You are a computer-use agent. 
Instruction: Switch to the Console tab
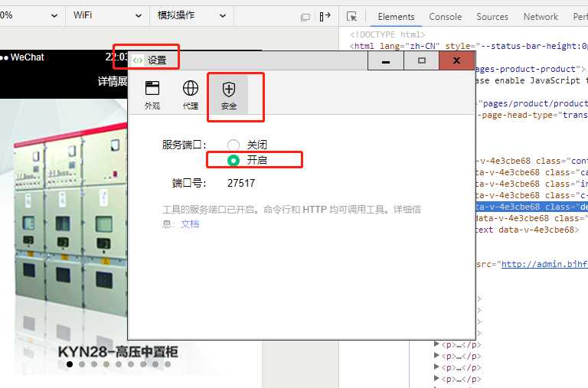(445, 17)
